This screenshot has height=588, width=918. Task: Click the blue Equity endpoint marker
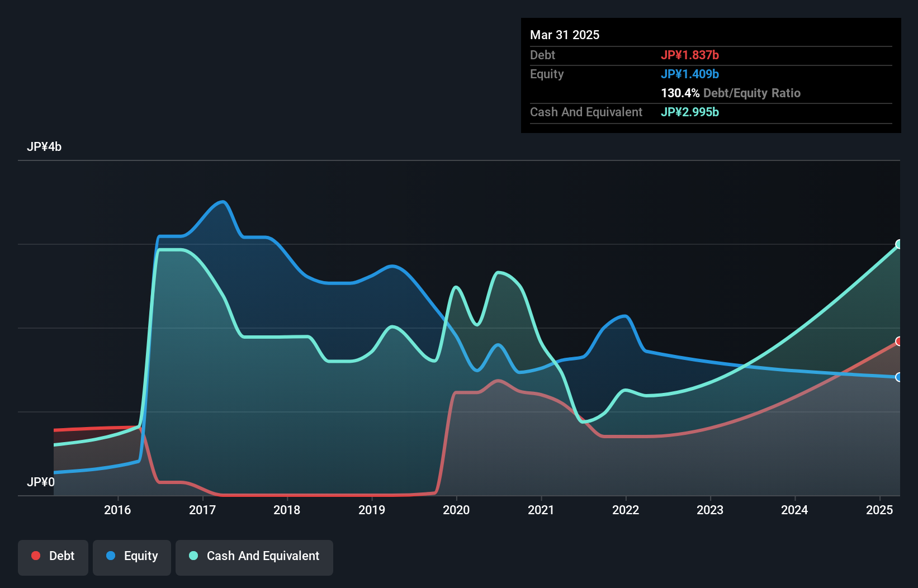(x=899, y=377)
